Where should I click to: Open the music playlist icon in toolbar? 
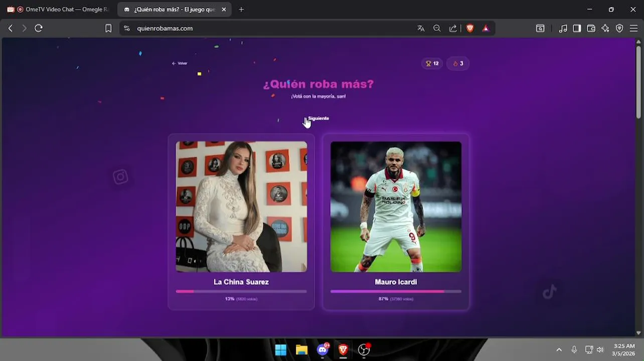[x=563, y=29]
